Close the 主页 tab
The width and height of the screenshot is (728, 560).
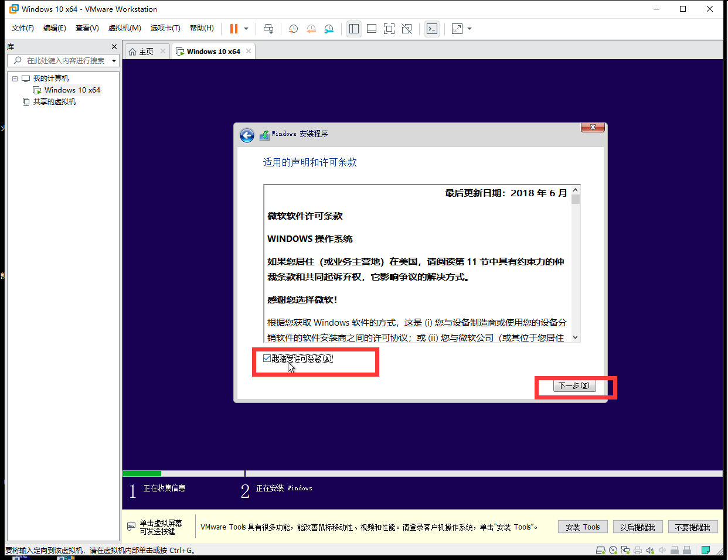(163, 51)
